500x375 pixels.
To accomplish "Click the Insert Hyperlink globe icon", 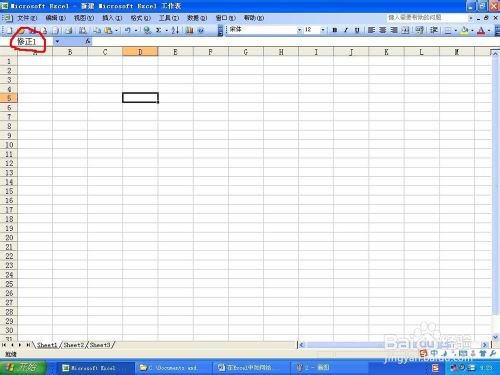I will 147,30.
